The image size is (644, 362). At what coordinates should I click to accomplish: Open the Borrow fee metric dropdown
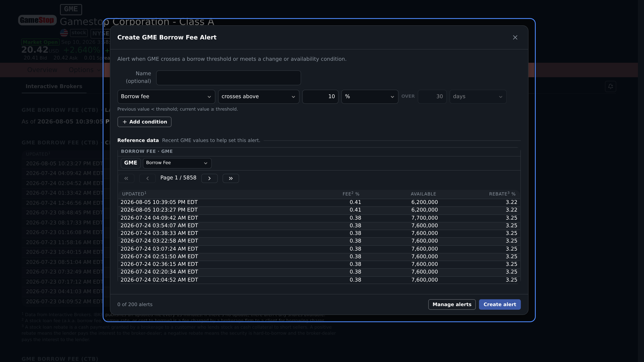pyautogui.click(x=166, y=97)
